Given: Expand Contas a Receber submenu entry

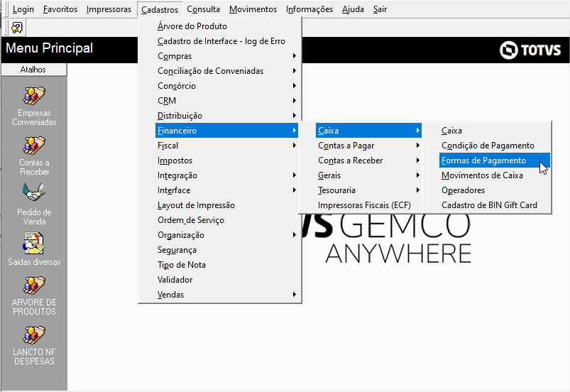Looking at the screenshot, I should [x=368, y=160].
